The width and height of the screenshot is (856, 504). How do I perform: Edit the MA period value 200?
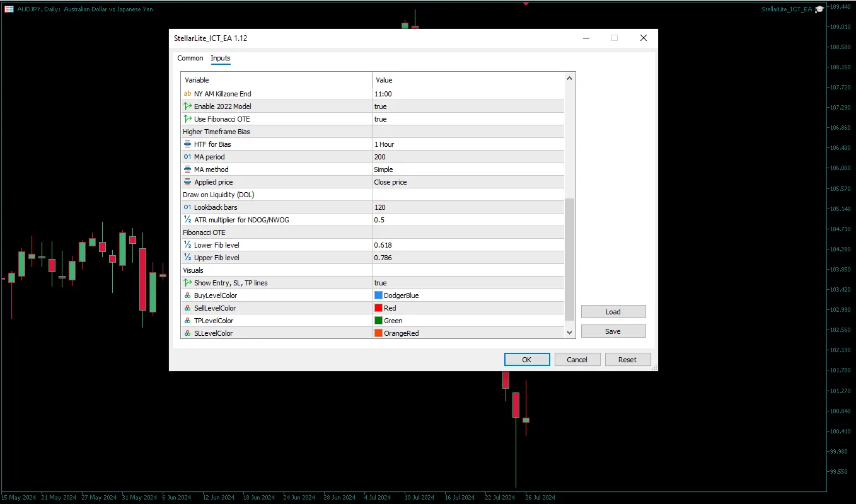(468, 157)
